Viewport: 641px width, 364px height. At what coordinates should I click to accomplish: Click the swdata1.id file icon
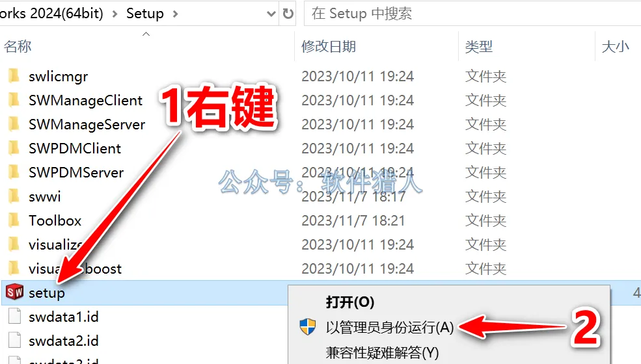click(x=15, y=317)
